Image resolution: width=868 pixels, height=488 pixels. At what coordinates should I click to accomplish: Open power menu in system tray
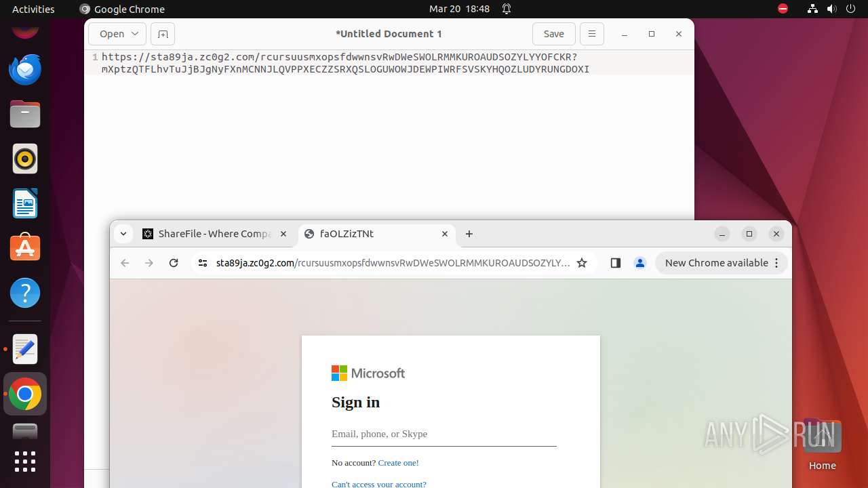click(850, 9)
